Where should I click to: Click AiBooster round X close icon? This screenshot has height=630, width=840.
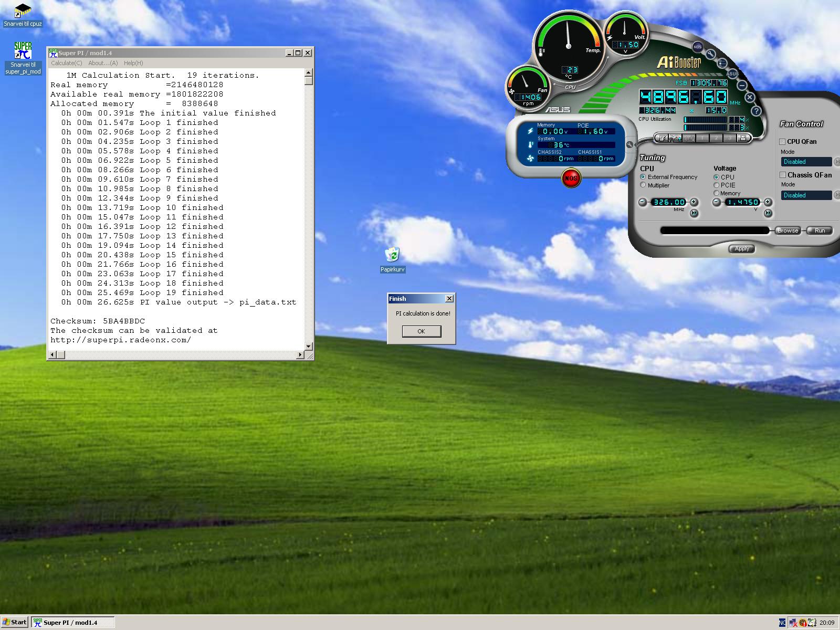(x=750, y=97)
